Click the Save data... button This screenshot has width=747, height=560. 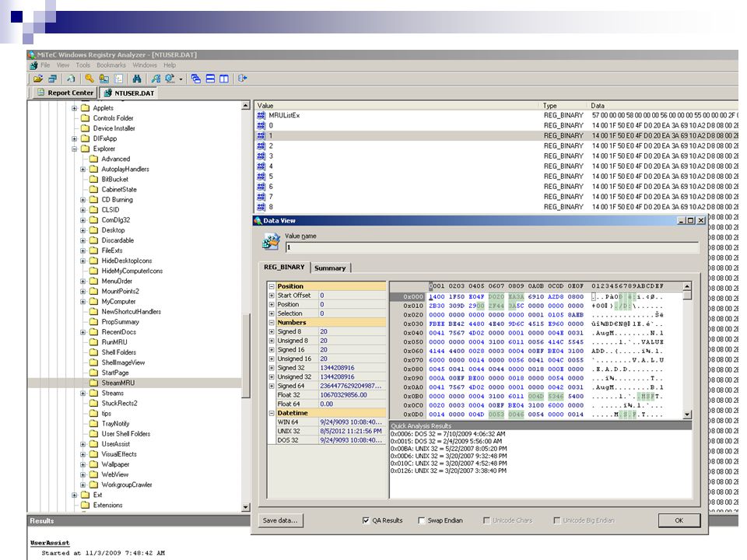point(280,520)
